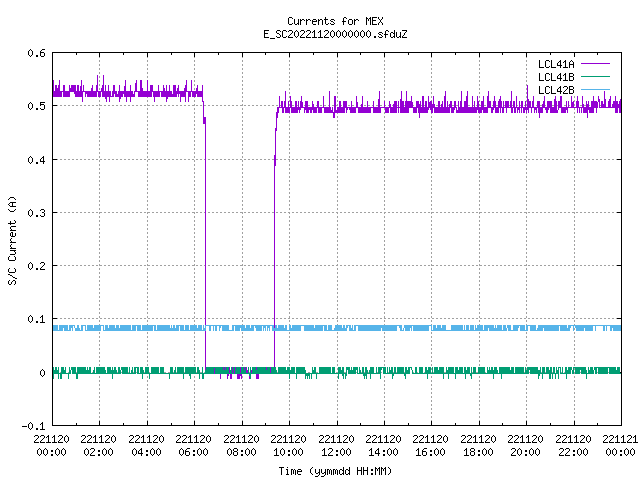Click y-axis tick value 0.1
640x480 pixels.
point(36,319)
